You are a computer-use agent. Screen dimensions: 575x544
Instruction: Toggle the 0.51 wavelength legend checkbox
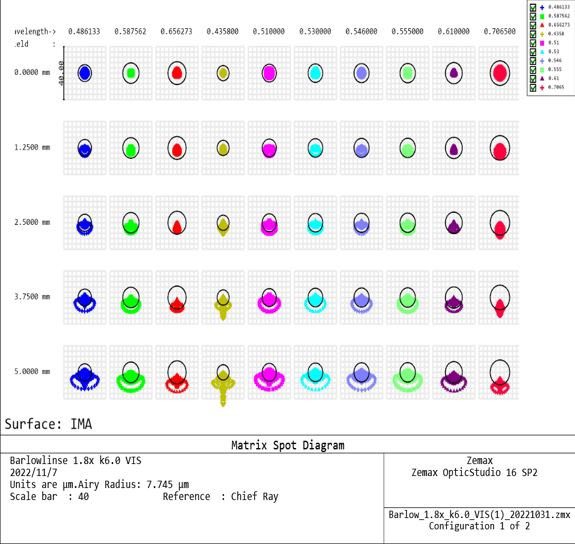tap(533, 43)
